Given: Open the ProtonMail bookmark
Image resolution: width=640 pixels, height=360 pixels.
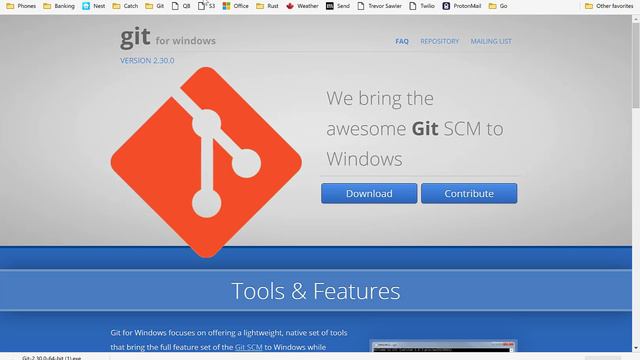Looking at the screenshot, I should coord(462,6).
